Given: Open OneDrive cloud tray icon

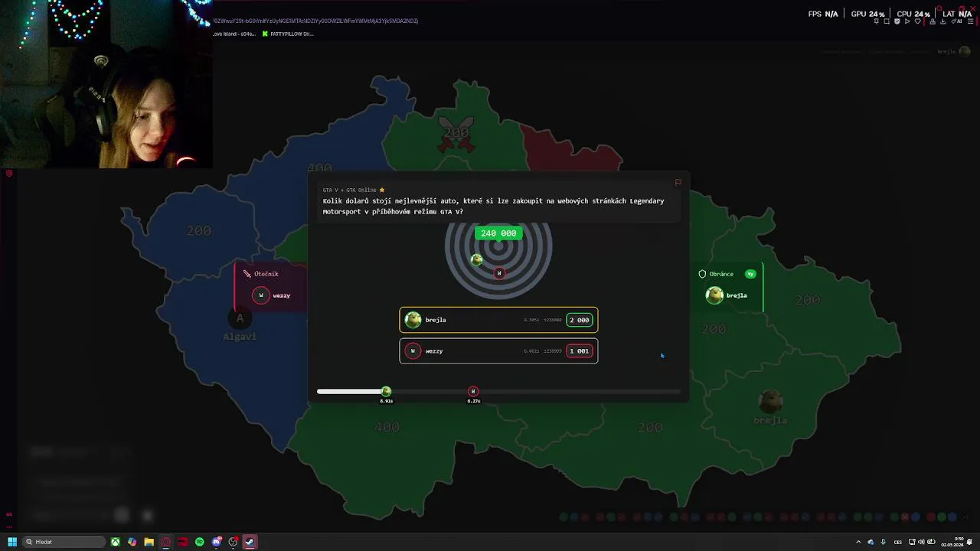Looking at the screenshot, I should (x=871, y=542).
